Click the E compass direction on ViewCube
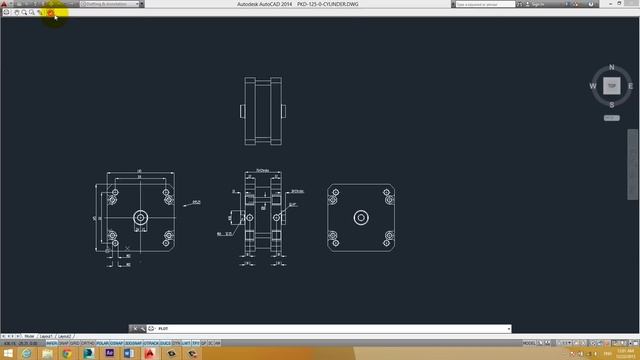Viewport: 640px width, 360px height. (x=631, y=86)
